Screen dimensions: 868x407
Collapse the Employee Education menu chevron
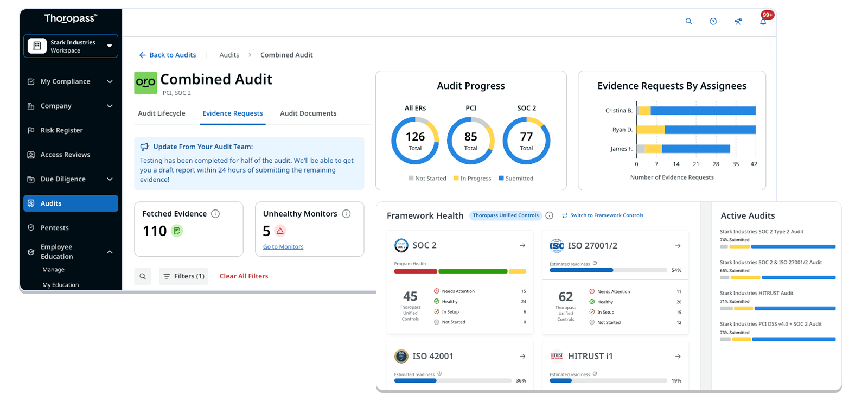click(110, 252)
